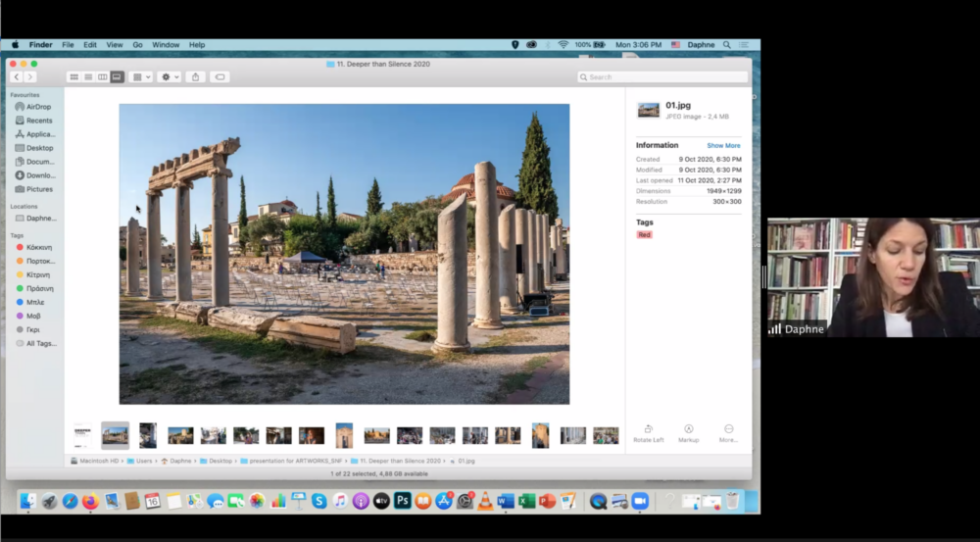Viewport: 980px width, 542px height.
Task: Open VLC from the Dock
Action: tap(485, 501)
